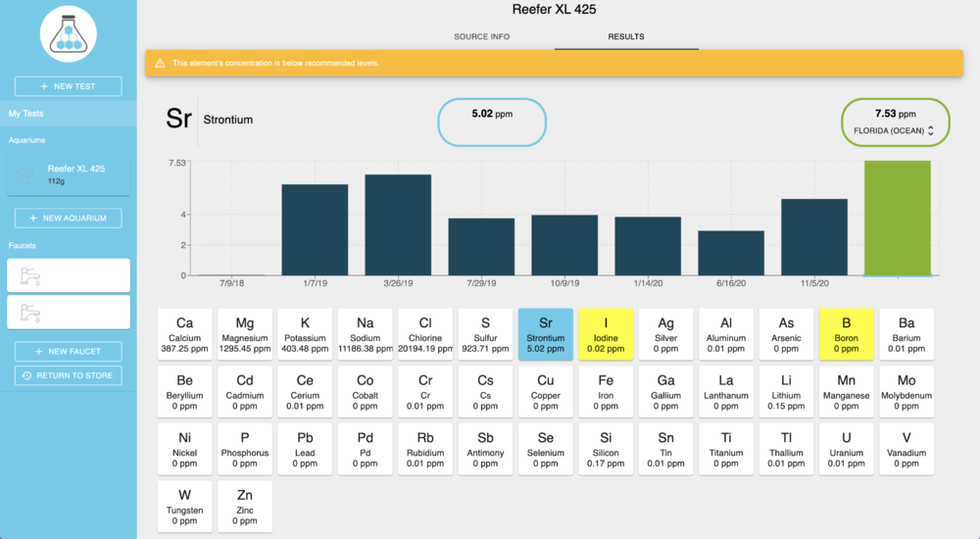Viewport: 980px width, 539px height.
Task: Select the first faucet icon card
Action: 69,275
